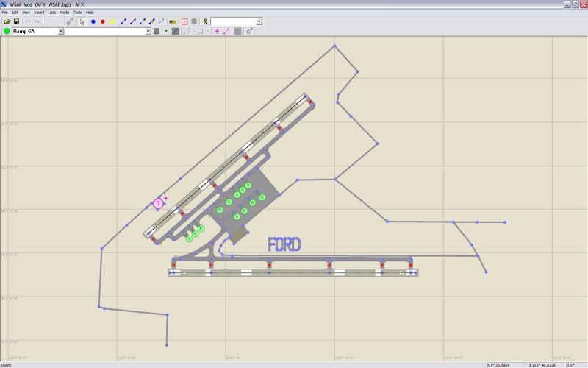The height and width of the screenshot is (368, 588).
Task: Click the gray octagon apron icon
Action: click(x=194, y=21)
